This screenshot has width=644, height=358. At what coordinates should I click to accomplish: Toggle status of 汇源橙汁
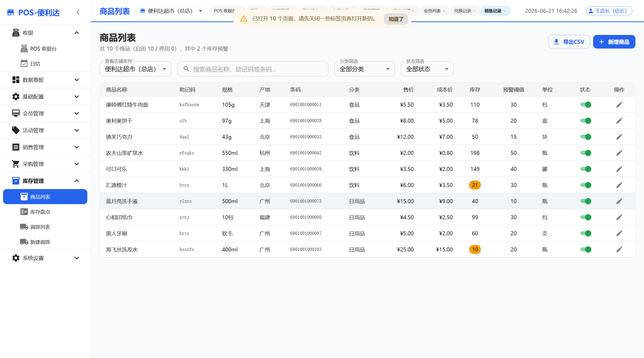(586, 185)
